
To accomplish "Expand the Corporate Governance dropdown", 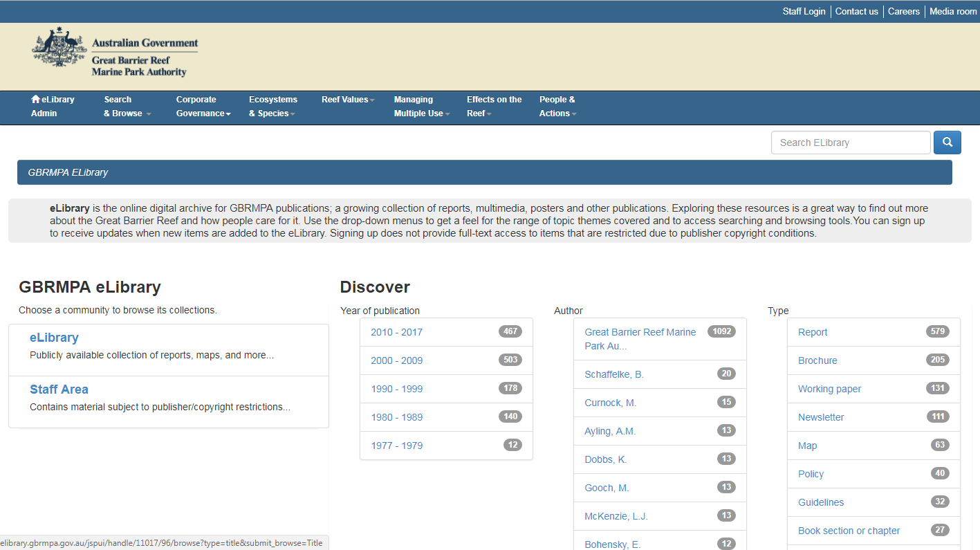I will tap(203, 107).
